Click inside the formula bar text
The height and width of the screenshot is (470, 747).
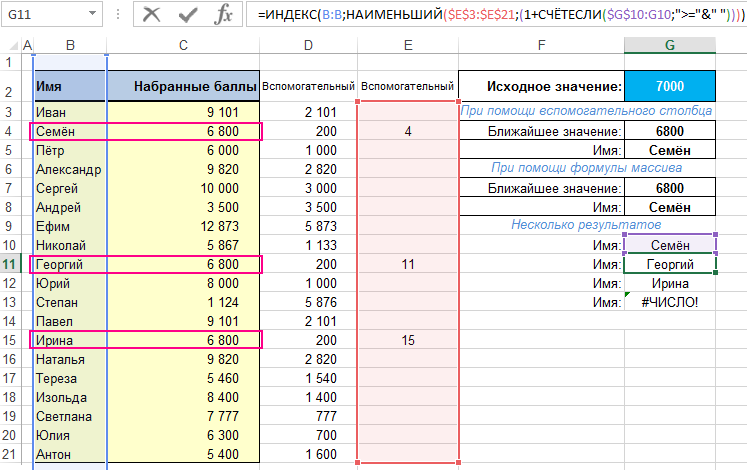[x=495, y=14]
